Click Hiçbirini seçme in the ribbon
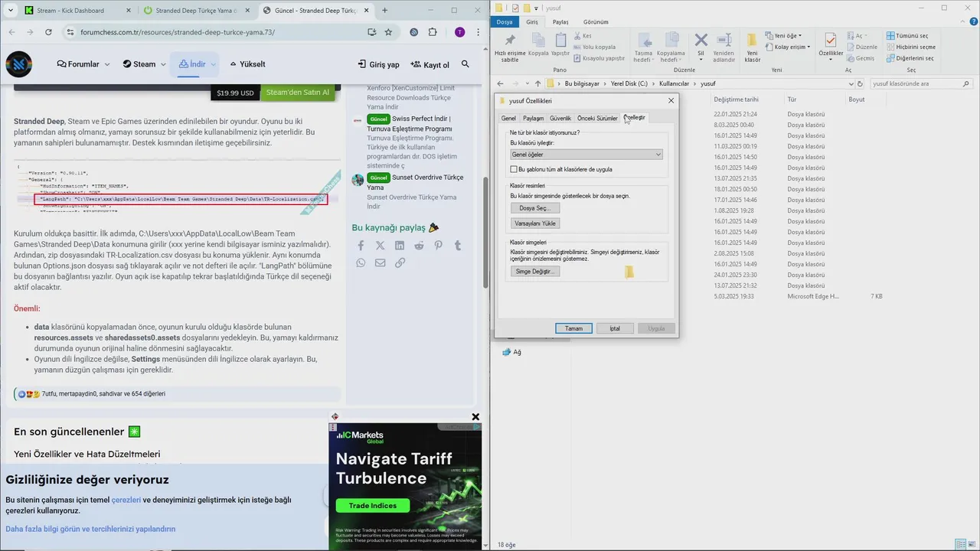The width and height of the screenshot is (980, 551). [x=910, y=47]
